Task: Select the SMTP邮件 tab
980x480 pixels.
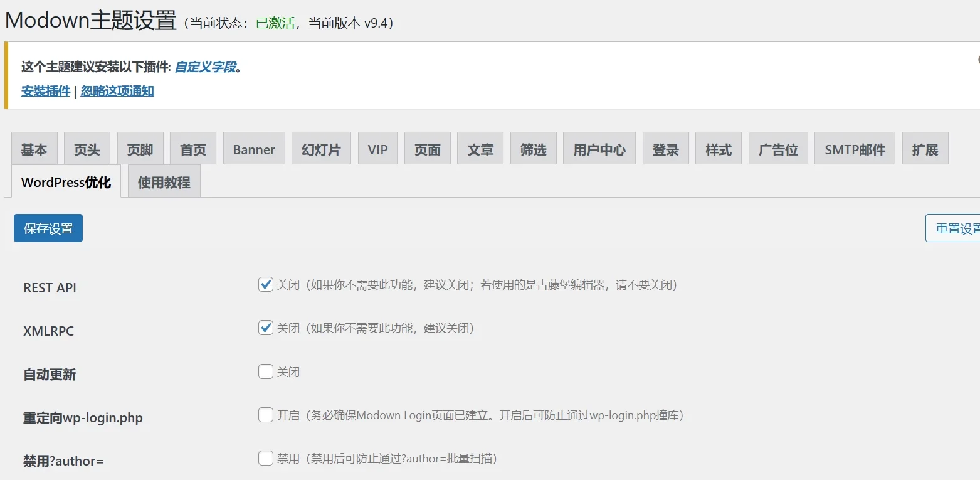Action: 854,149
